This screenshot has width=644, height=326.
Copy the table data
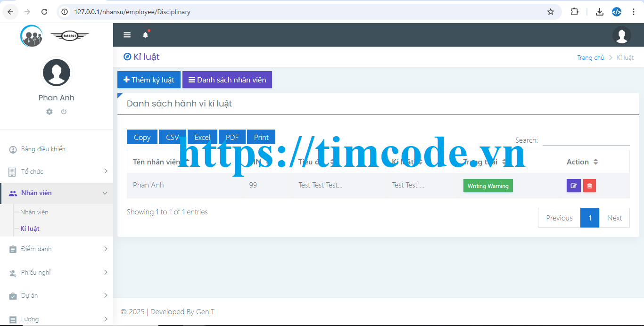click(x=142, y=137)
